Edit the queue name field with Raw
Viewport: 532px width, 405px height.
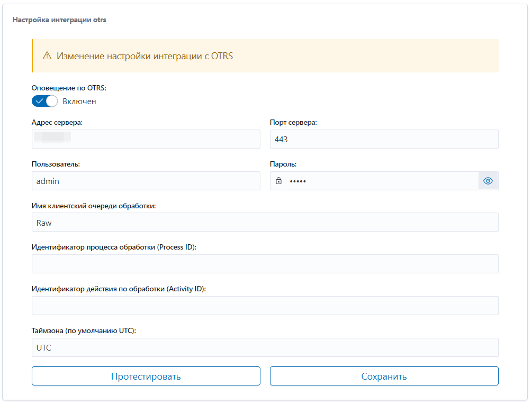coord(265,222)
